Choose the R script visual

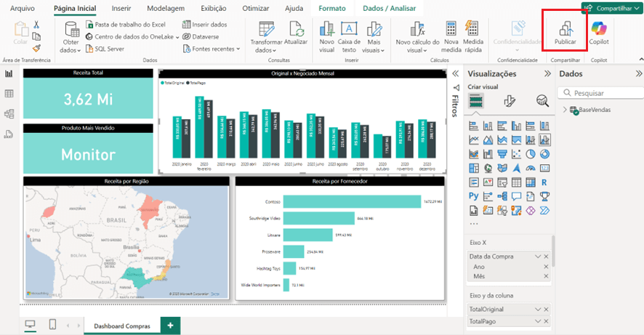tap(544, 182)
